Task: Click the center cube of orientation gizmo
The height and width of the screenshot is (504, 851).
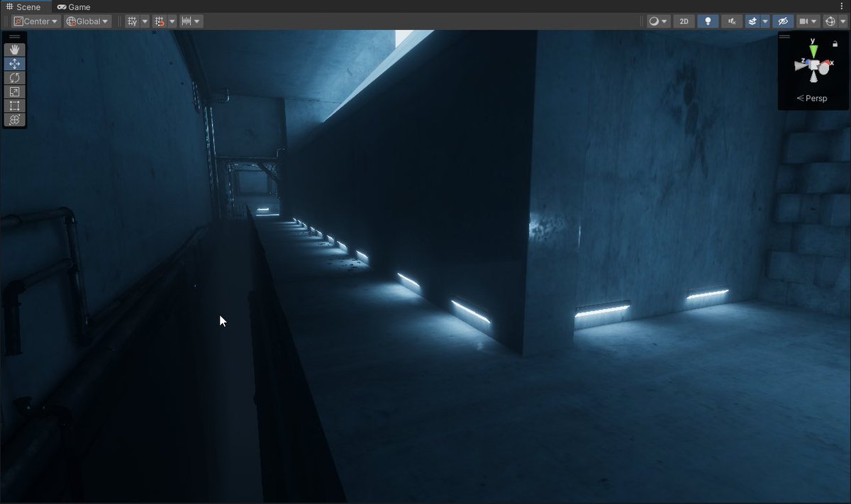Action: pos(814,66)
